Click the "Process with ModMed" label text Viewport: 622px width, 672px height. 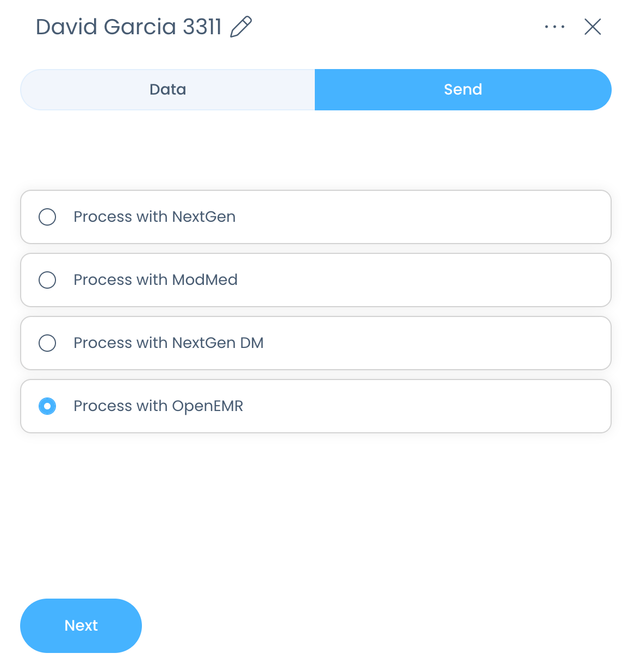[155, 280]
